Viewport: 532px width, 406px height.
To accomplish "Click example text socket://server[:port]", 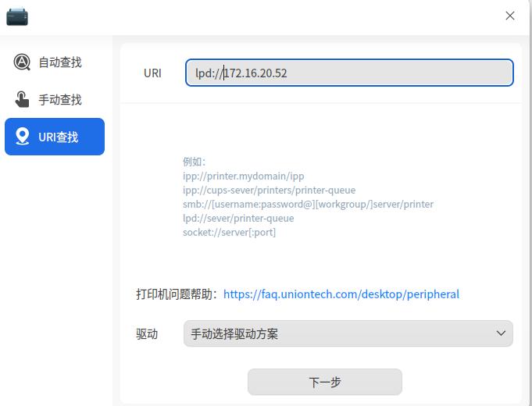I will click(229, 233).
